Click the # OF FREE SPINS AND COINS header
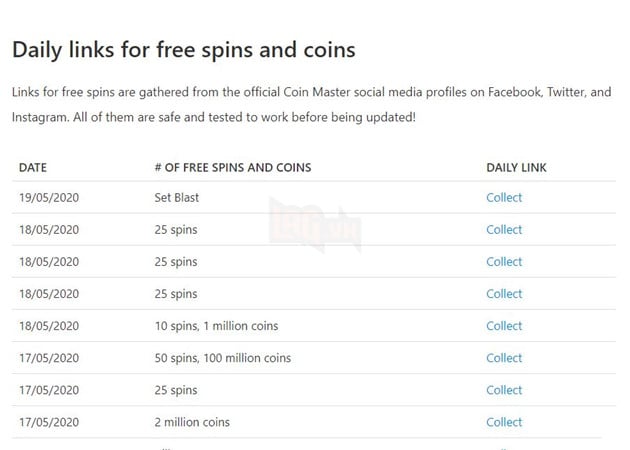 click(233, 168)
